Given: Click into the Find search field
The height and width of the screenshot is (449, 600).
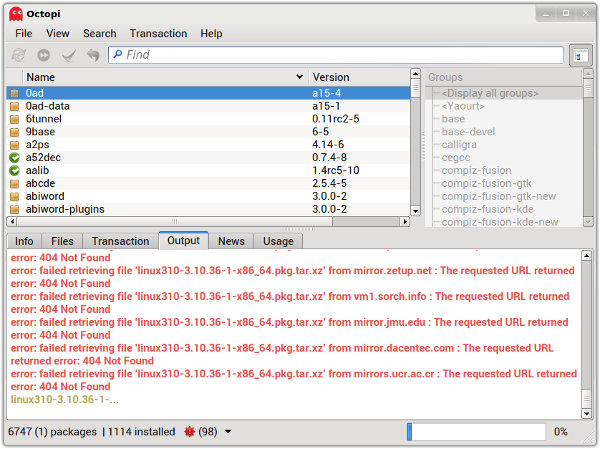Looking at the screenshot, I should click(x=336, y=55).
